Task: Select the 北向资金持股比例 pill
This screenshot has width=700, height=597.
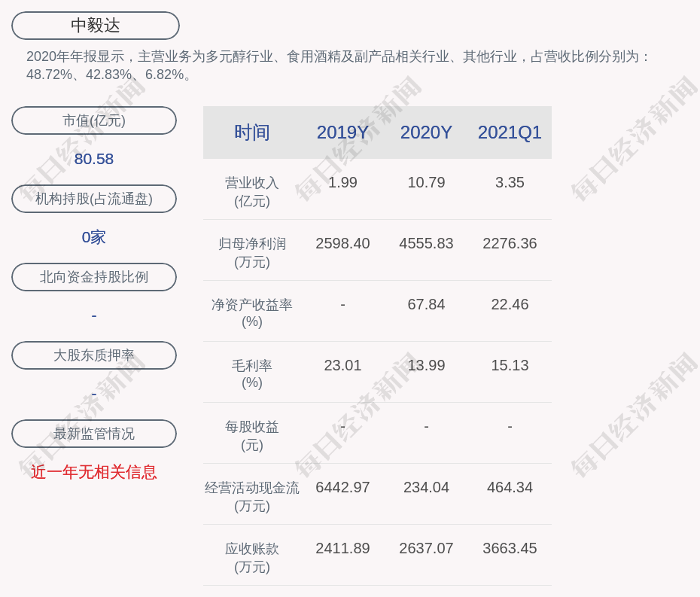Action: (x=94, y=277)
